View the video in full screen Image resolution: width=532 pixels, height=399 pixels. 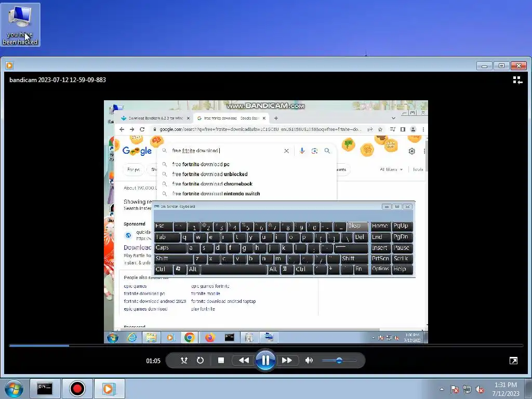pos(513,361)
